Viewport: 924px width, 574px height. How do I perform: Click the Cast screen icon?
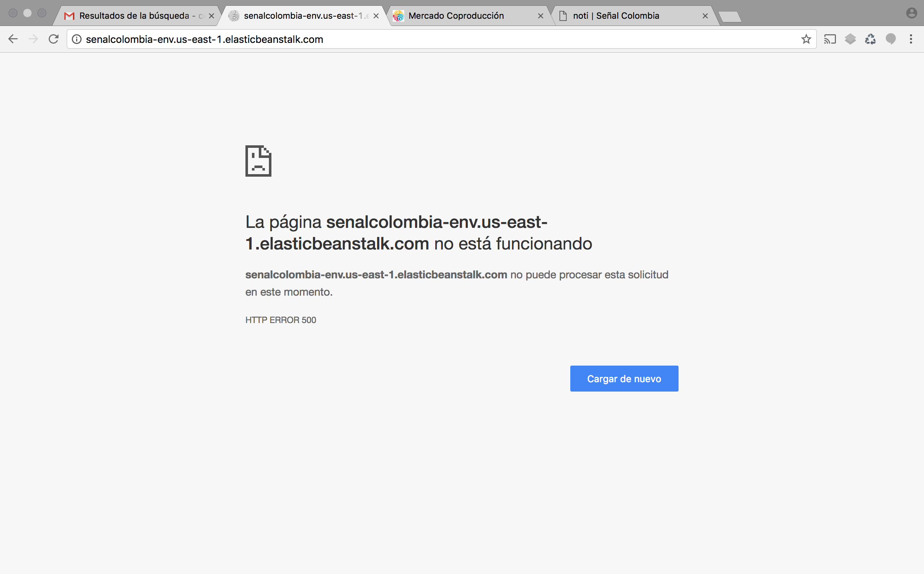point(830,39)
